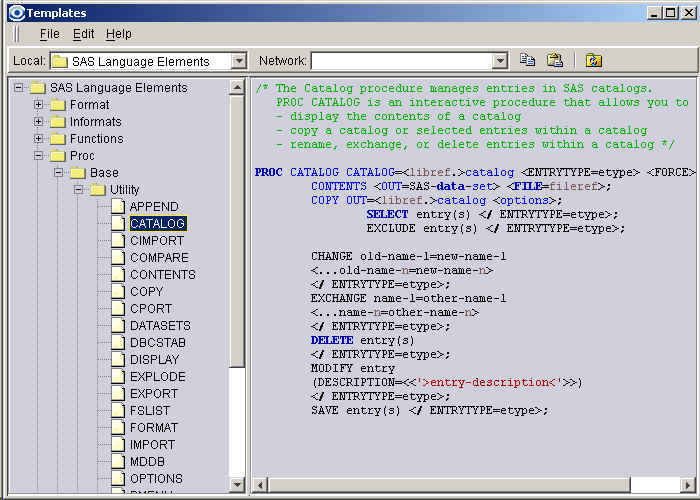Click the tree panel scroll-down arrow
The height and width of the screenshot is (500, 700).
[x=237, y=484]
